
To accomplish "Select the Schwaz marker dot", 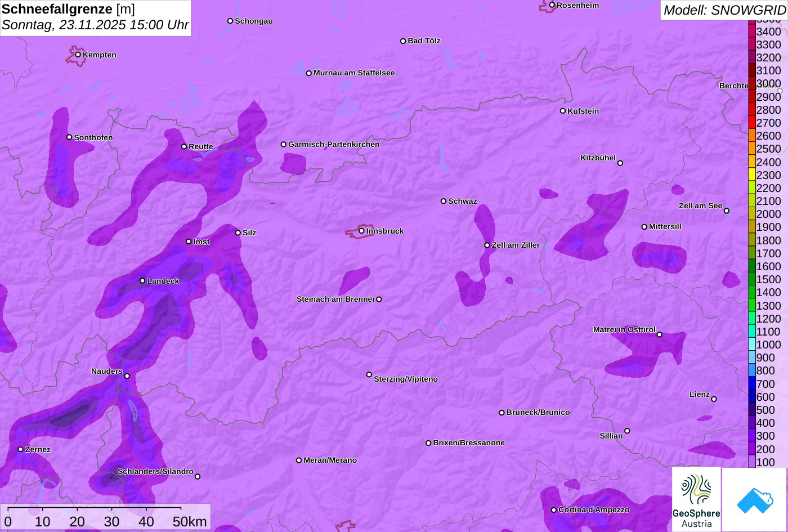I will (x=444, y=201).
